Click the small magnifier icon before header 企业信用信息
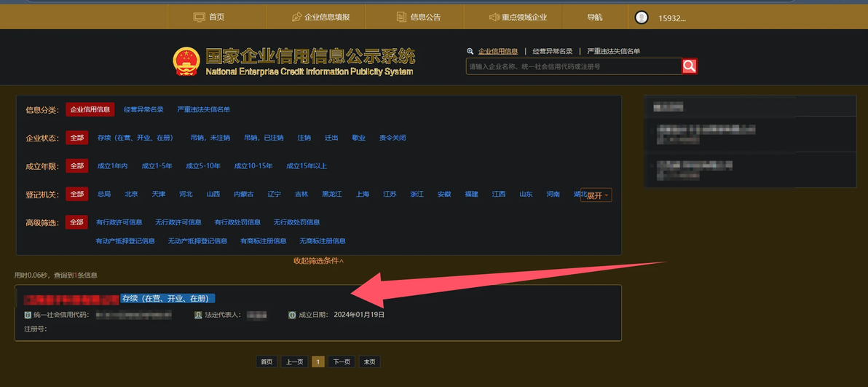Viewport: 868px width, 387px height. [x=470, y=51]
